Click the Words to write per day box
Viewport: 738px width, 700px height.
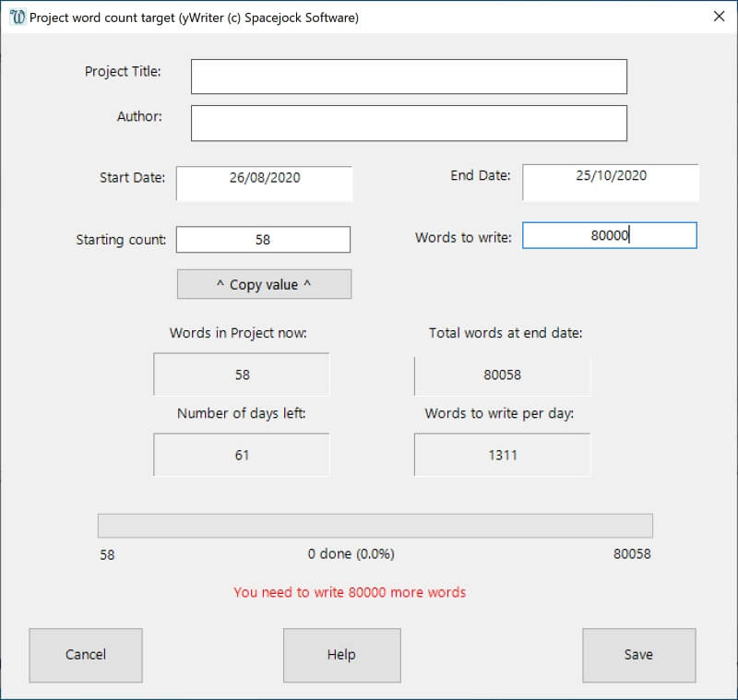[x=502, y=455]
